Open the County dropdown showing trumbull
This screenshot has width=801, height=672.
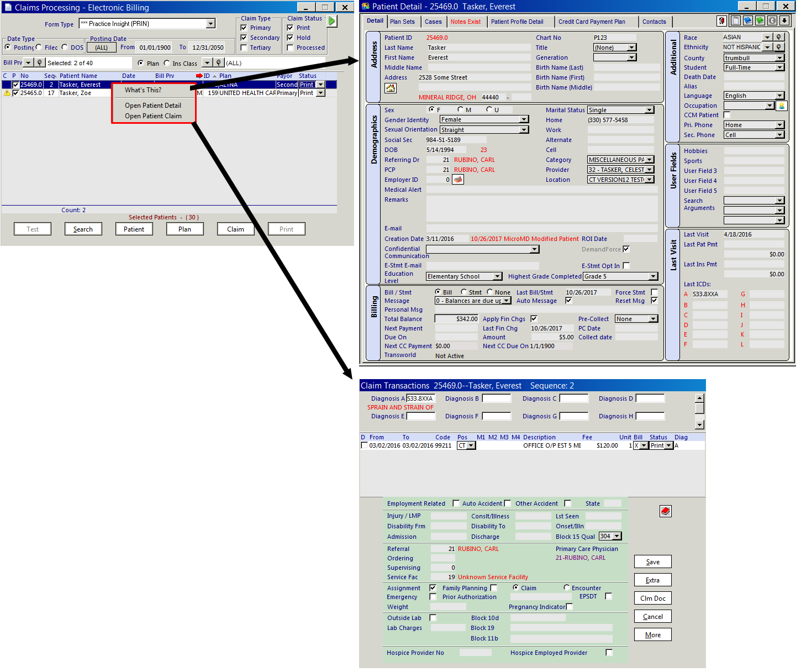coord(779,58)
